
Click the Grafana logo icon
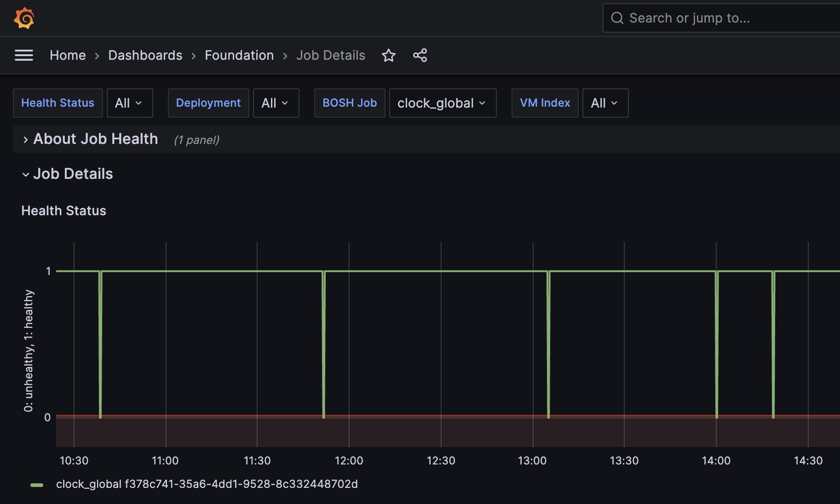(x=24, y=18)
